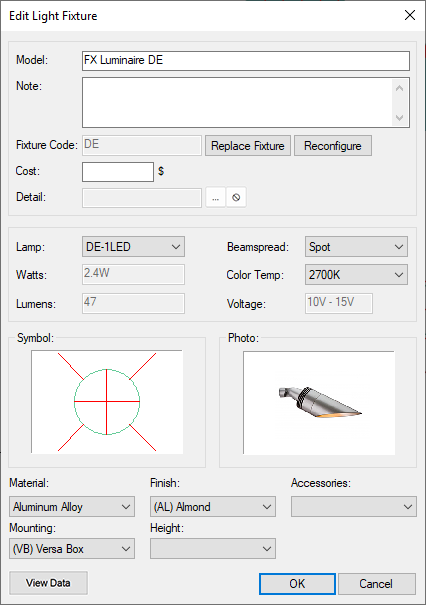Close the Edit Light Fixture dialog
The width and height of the screenshot is (426, 605).
coord(410,15)
